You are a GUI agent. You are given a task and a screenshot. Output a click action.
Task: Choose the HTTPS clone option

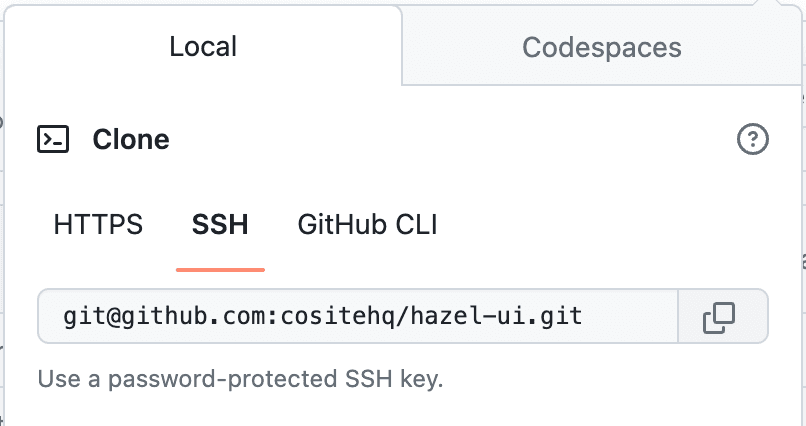(x=98, y=225)
